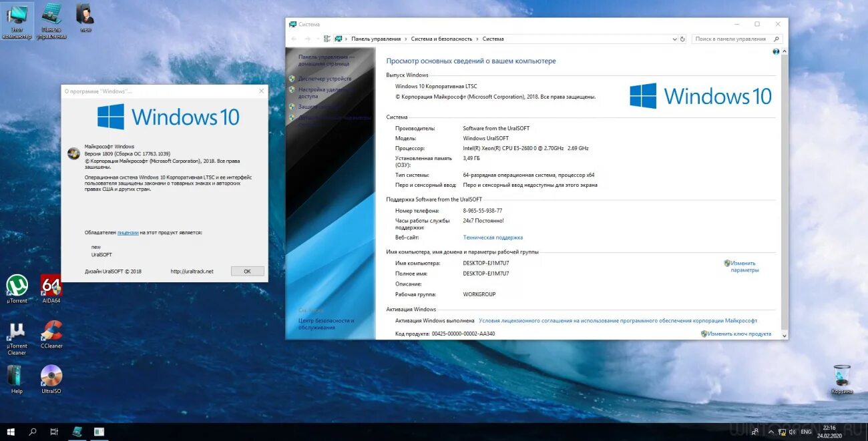
Task: Open the network tray icon
Action: (x=783, y=432)
